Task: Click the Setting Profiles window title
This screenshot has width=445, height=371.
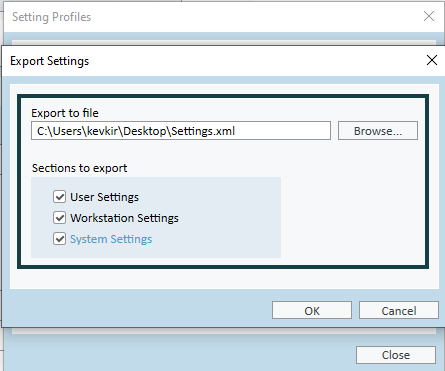Action: [x=51, y=17]
